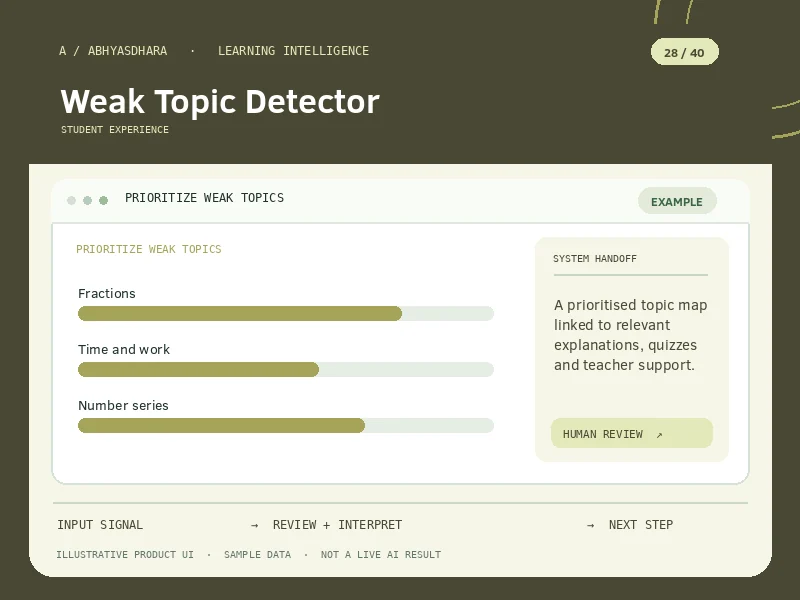Click the Weak Topic Detector title

[x=220, y=101]
